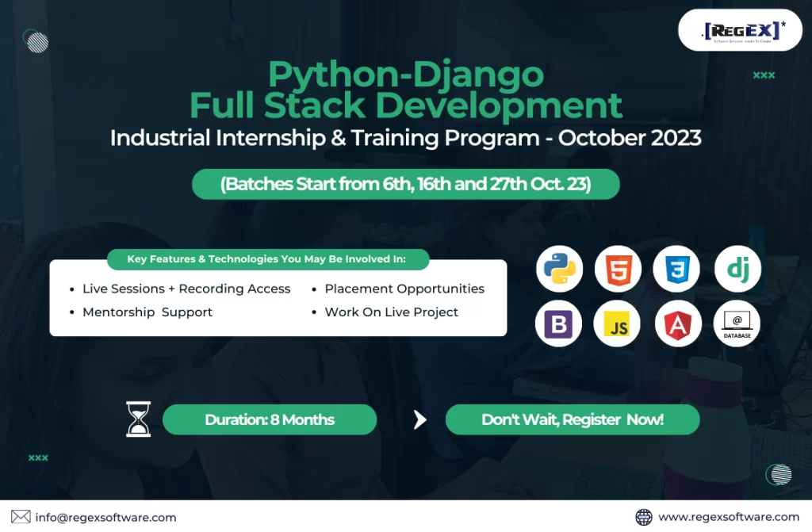Open the www.regexsoftware.com website link

[x=729, y=517]
